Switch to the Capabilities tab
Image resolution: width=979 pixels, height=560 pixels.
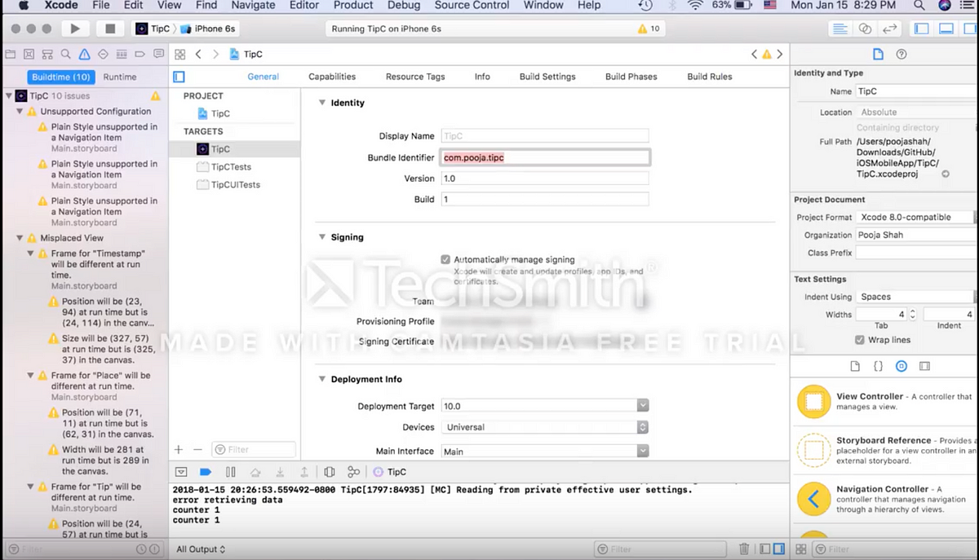(x=332, y=77)
